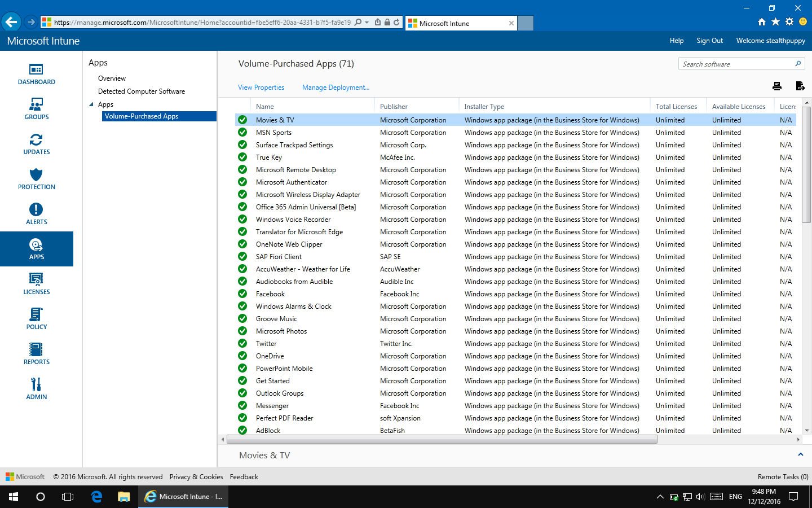Click the ENG language indicator in tray

[x=735, y=497]
